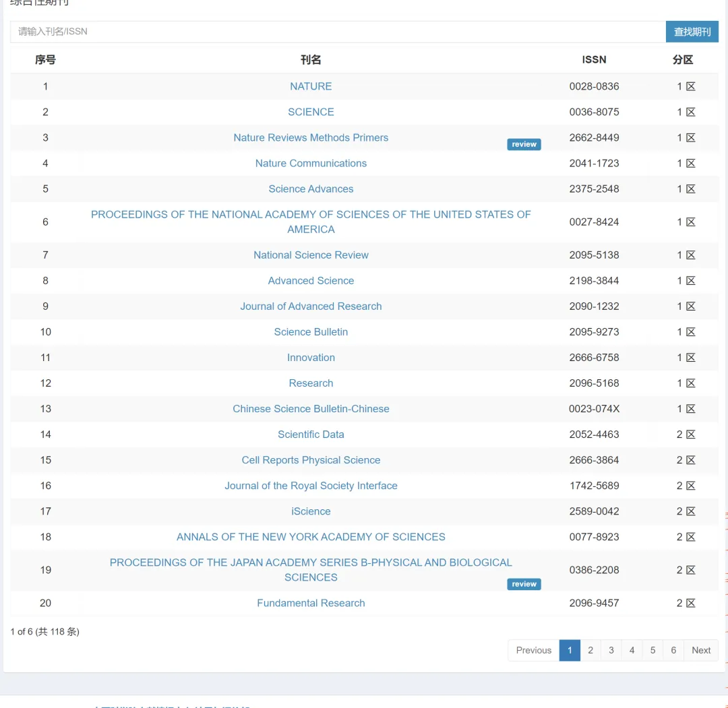Go to page 2 of results

click(x=590, y=650)
